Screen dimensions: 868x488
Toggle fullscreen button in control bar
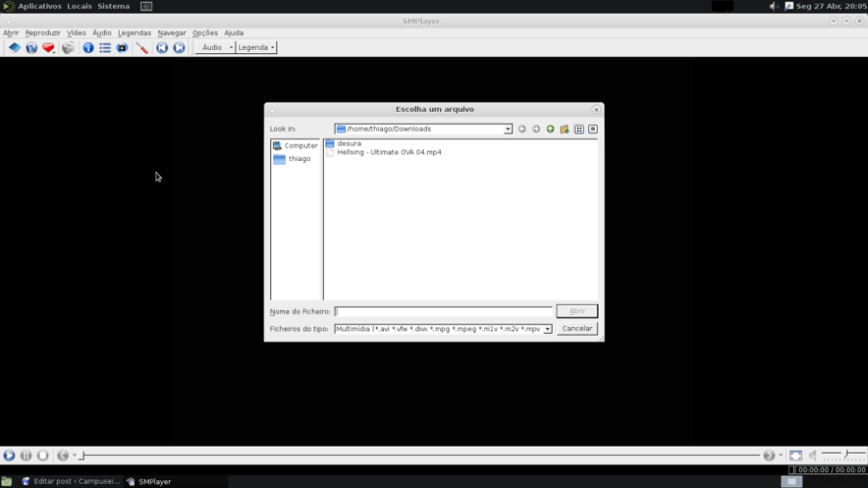coord(796,455)
